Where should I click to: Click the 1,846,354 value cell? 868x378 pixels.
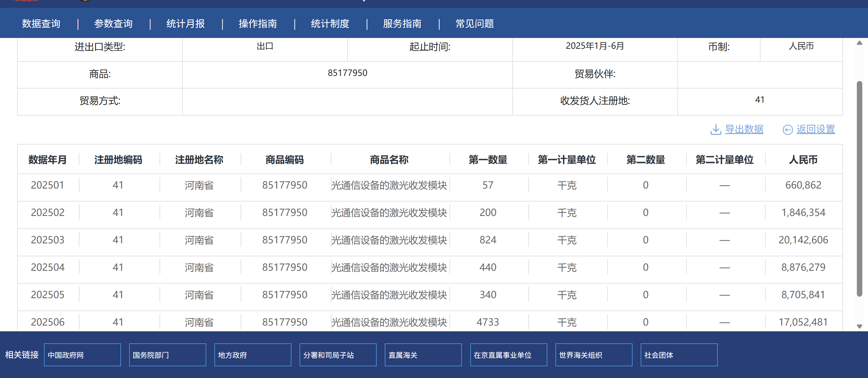tap(803, 212)
